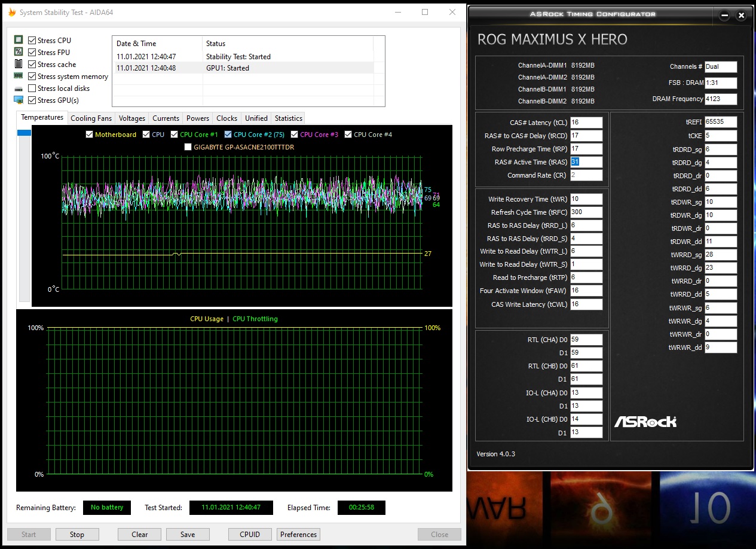
Task: Click the ASRock logo in Timing Configurator
Action: 645,421
